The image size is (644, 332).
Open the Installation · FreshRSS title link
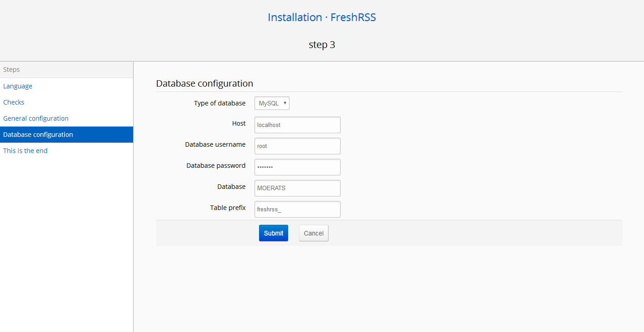322,17
